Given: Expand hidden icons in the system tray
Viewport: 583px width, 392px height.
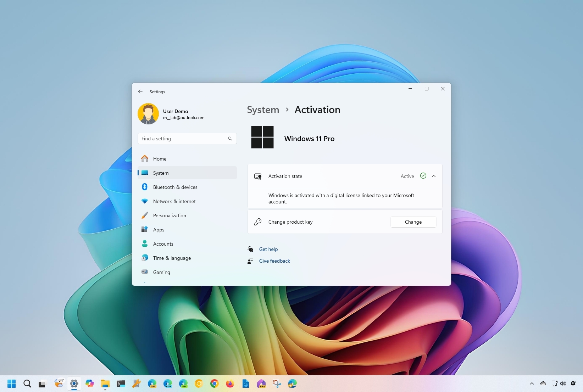Looking at the screenshot, I should pyautogui.click(x=532, y=383).
